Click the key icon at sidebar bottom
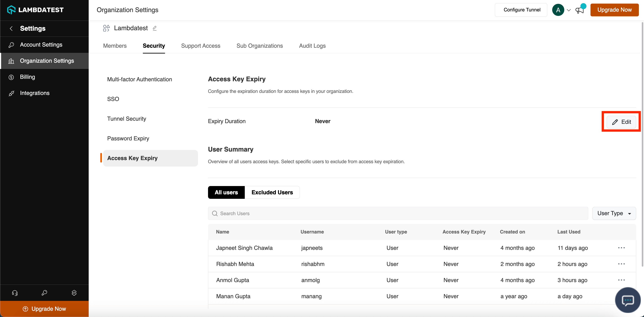 coord(44,293)
